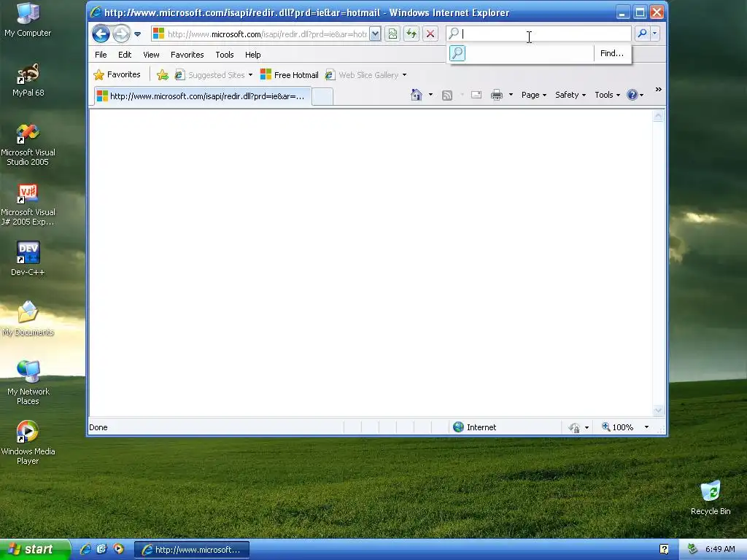Click the Home page icon
The width and height of the screenshot is (747, 560).
coord(417,95)
